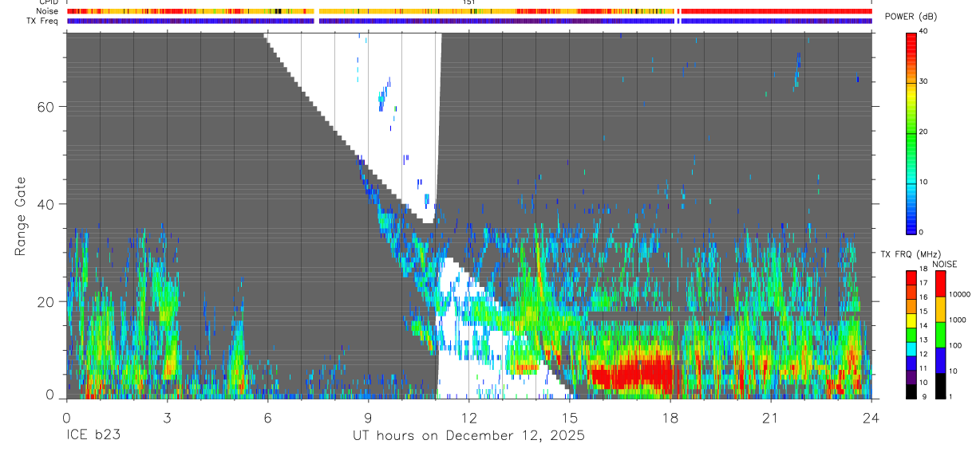Click the Noise level strip above the plot
The image size is (980, 452).
pos(469,11)
